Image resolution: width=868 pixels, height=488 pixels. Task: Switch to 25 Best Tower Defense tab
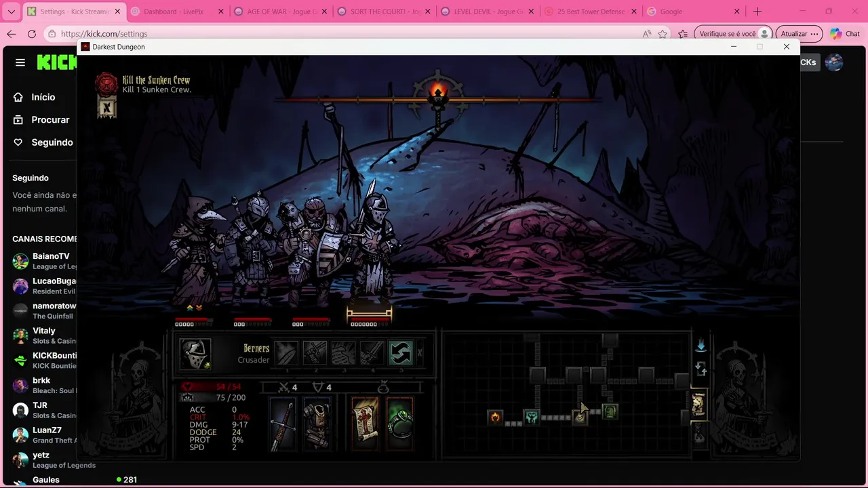tap(591, 12)
